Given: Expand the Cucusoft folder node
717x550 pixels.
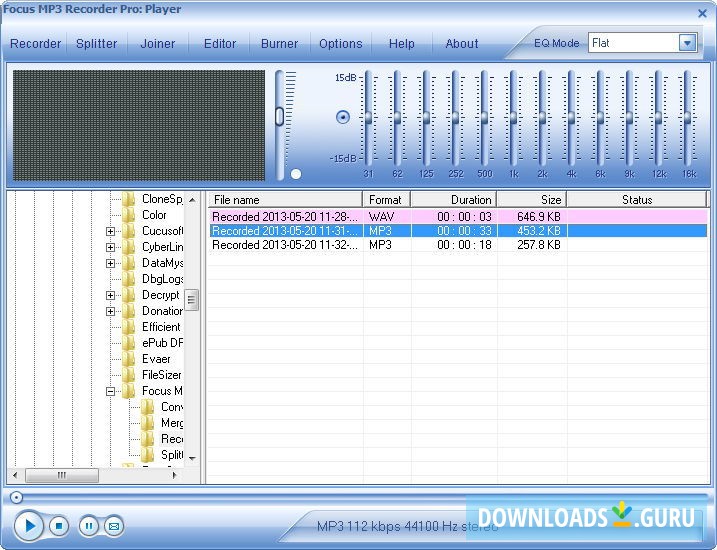Looking at the screenshot, I should pyautogui.click(x=110, y=231).
